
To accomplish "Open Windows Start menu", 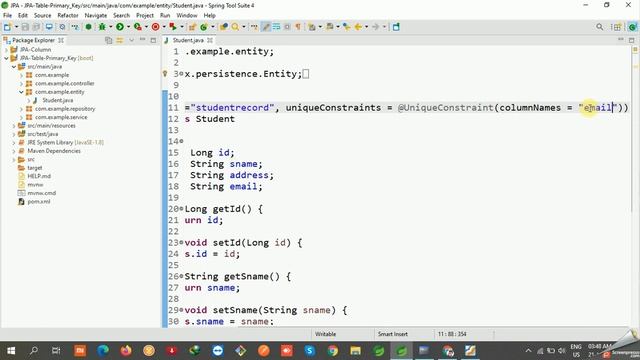I will click(x=11, y=351).
